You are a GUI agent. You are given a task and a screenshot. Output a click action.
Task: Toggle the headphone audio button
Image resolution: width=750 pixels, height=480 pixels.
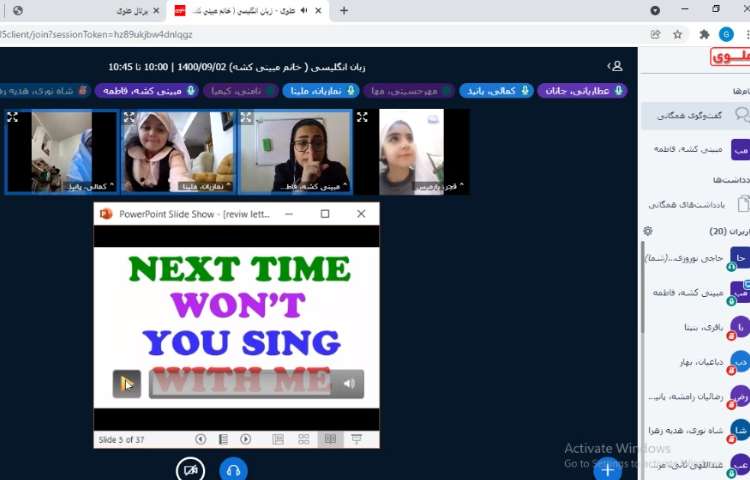(233, 469)
